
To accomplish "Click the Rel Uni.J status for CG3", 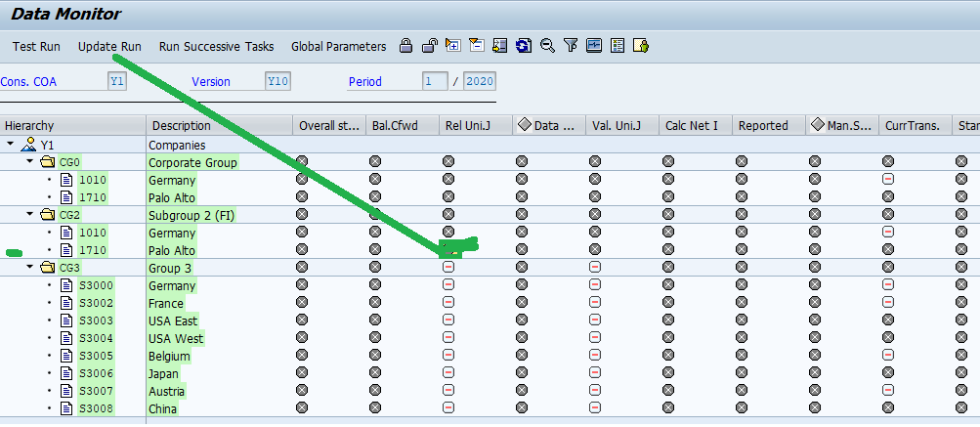I will (448, 268).
